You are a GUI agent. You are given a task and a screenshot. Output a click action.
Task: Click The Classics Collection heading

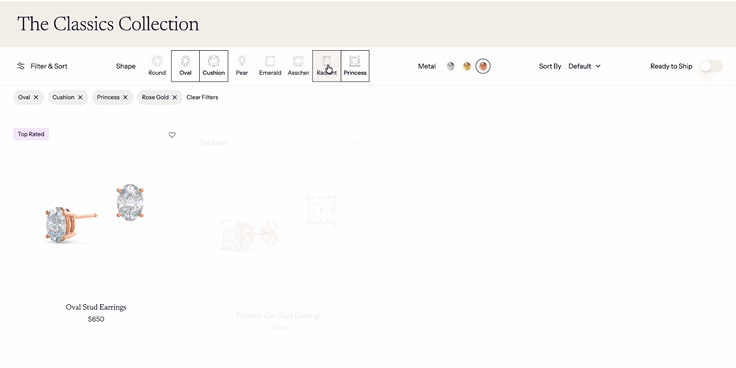(108, 24)
